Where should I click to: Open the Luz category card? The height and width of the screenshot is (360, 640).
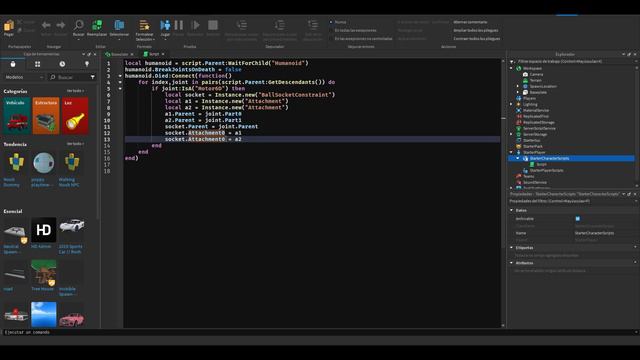[x=76, y=116]
